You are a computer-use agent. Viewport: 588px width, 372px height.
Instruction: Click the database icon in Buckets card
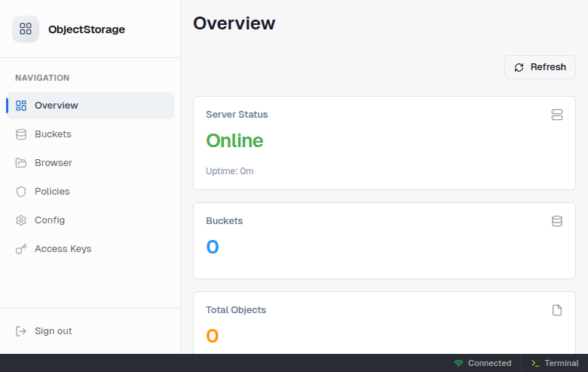pyautogui.click(x=557, y=221)
